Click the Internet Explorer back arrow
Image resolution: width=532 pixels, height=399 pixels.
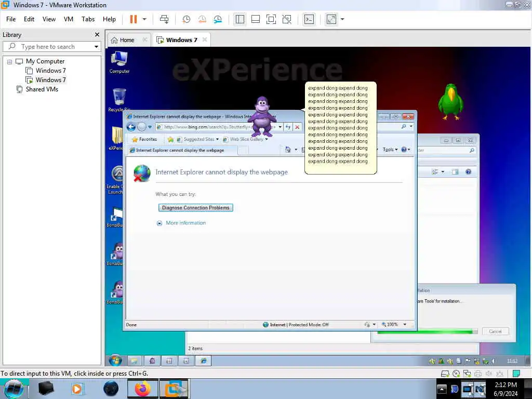[x=131, y=127]
